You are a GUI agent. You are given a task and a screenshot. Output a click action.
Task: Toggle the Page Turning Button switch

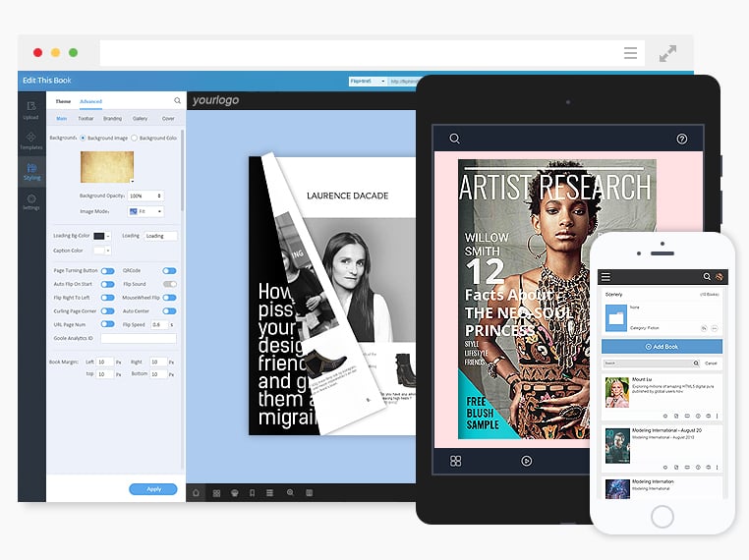pos(107,270)
